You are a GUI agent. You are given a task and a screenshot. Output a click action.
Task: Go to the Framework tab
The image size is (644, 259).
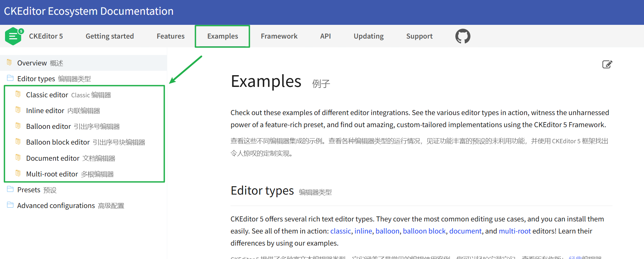[x=279, y=36]
